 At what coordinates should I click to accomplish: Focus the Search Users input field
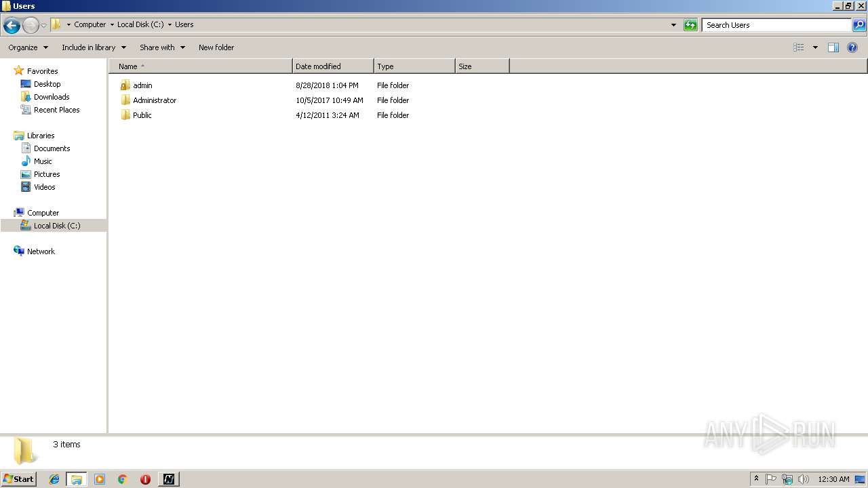[x=776, y=25]
